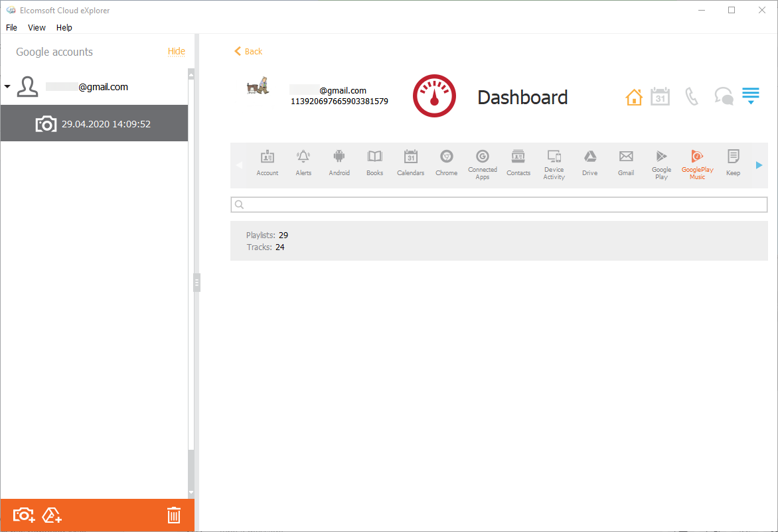This screenshot has height=532, width=778.
Task: Go Back to previous page
Action: tap(248, 51)
